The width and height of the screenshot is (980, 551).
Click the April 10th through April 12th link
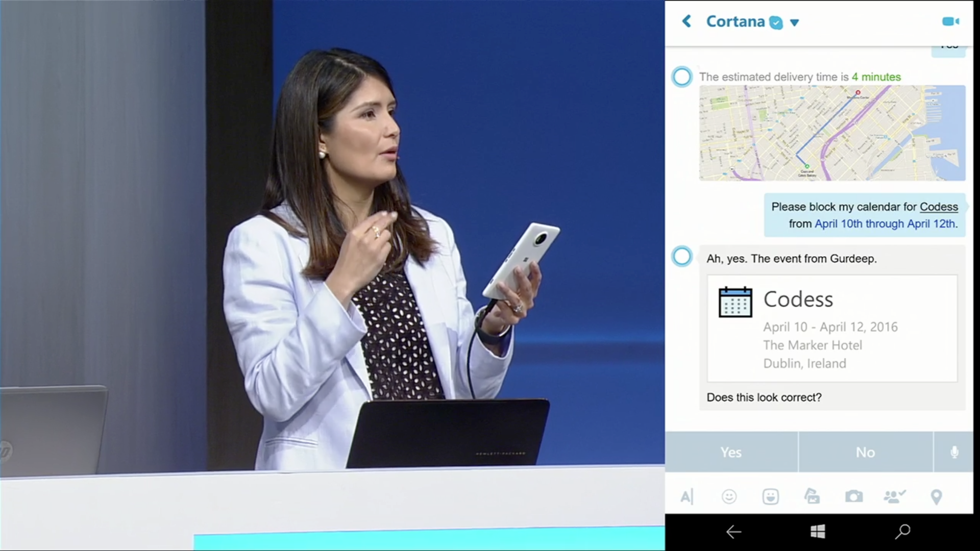click(885, 223)
